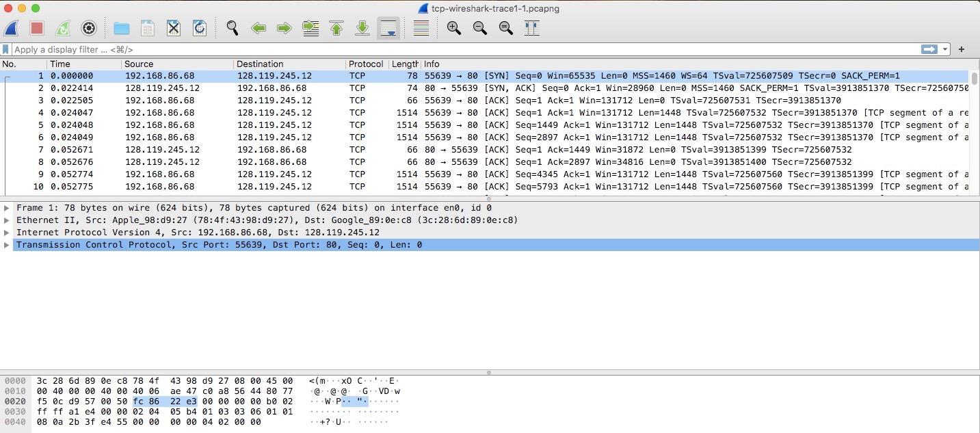Select packet number 7 in the list
Viewport: 980px width, 433px height.
click(274, 149)
